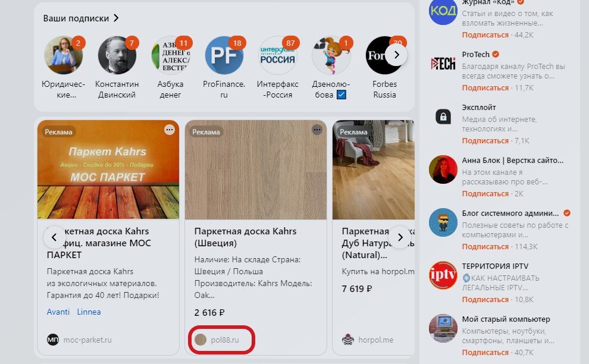
Task: Subscribe to Анна Блок channel
Action: tap(485, 194)
